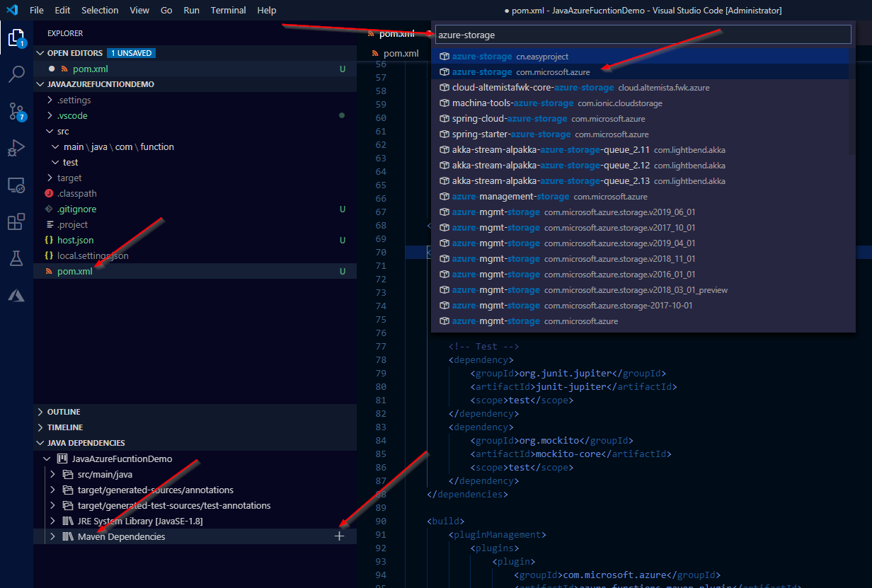Open the Terminal menu
The height and width of the screenshot is (588, 872).
(x=228, y=11)
